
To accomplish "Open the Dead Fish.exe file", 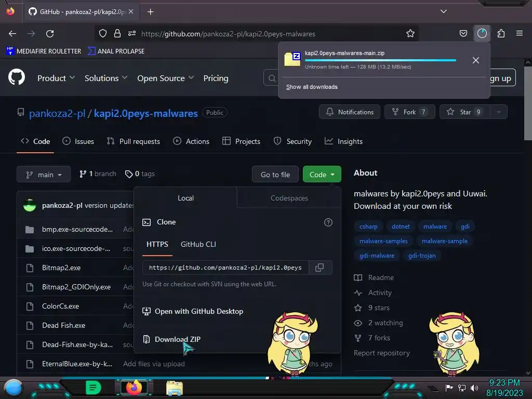I will (63, 325).
